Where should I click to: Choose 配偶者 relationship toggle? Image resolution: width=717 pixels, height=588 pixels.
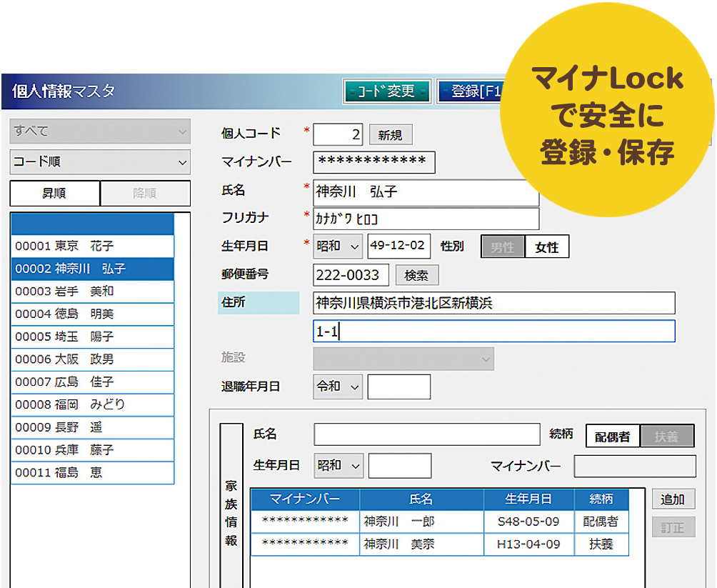pyautogui.click(x=613, y=437)
